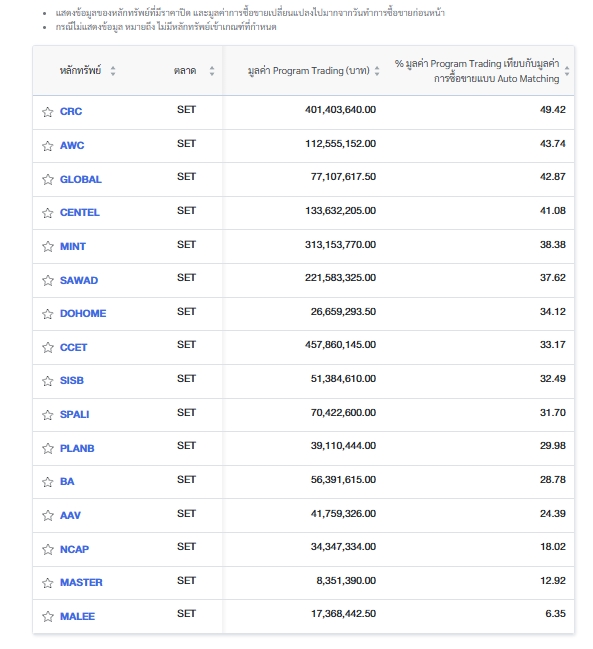This screenshot has height=649, width=593.
Task: Sort by ตลาด column arrows
Action: coord(212,71)
